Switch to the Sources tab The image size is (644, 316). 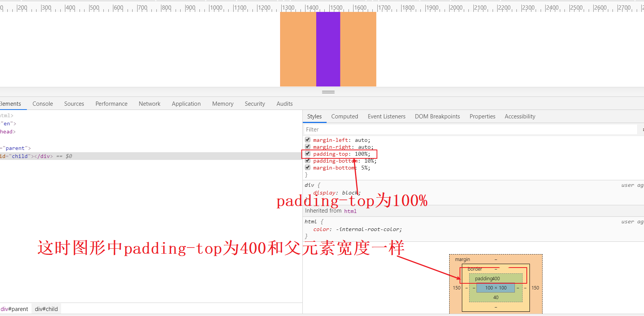74,104
